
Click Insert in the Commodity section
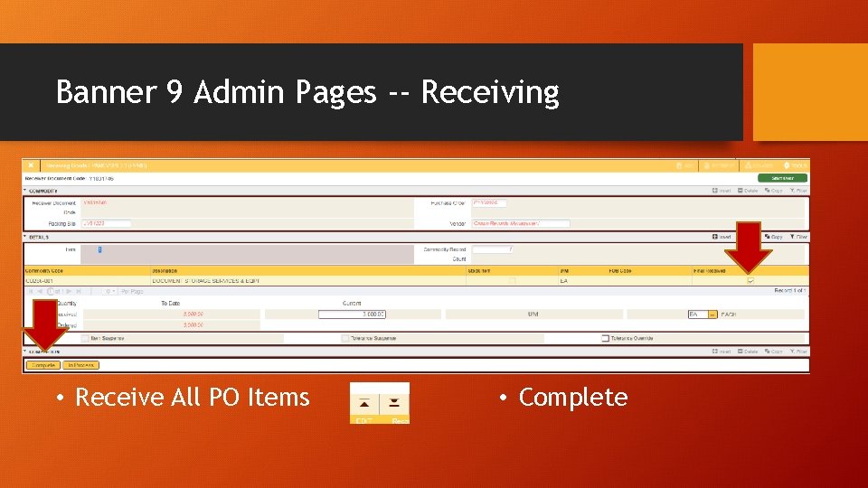coord(722,191)
